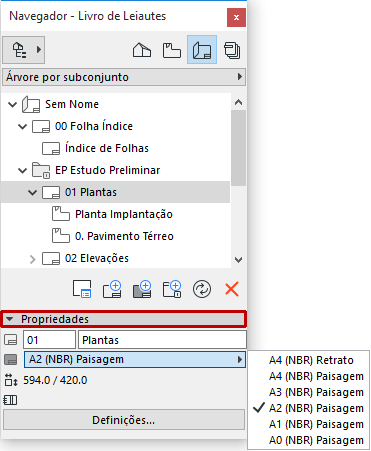Open the Project Chooser button
The height and width of the screenshot is (451, 371).
click(x=23, y=50)
